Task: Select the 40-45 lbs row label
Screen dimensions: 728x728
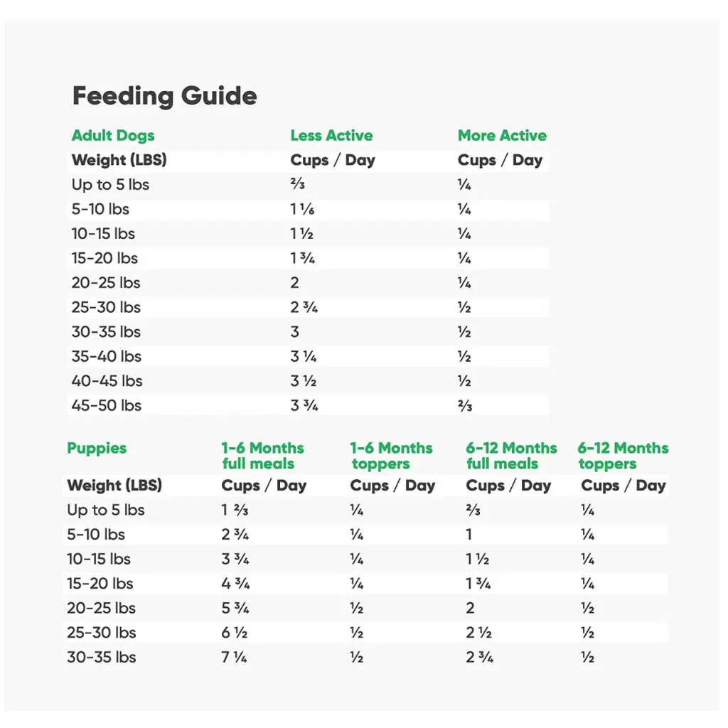Action: (107, 381)
